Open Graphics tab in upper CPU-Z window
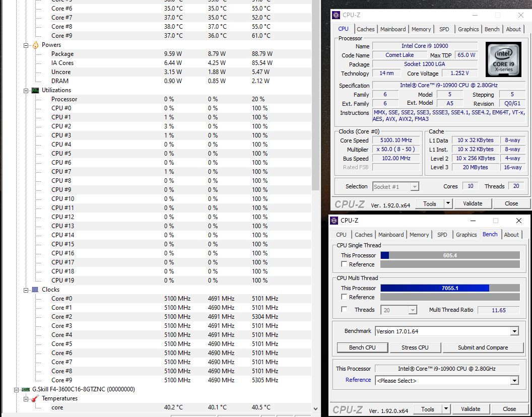532x417 pixels. [468, 29]
